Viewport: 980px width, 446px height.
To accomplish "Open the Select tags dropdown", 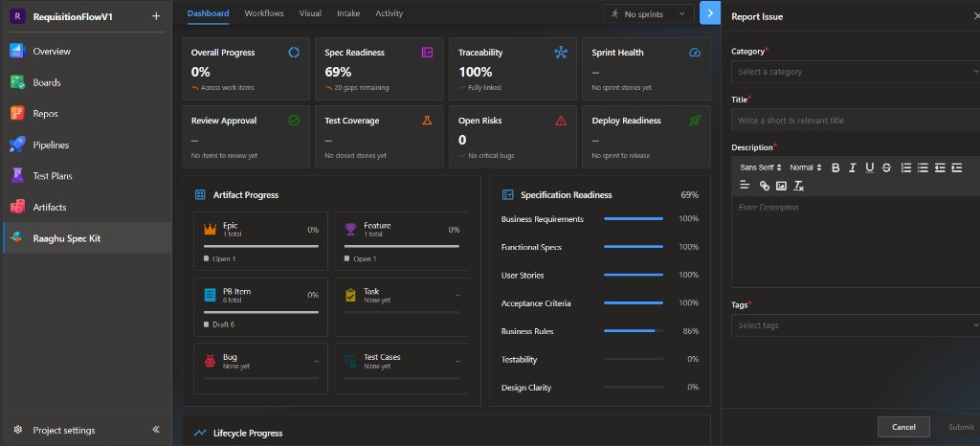I will pyautogui.click(x=856, y=325).
